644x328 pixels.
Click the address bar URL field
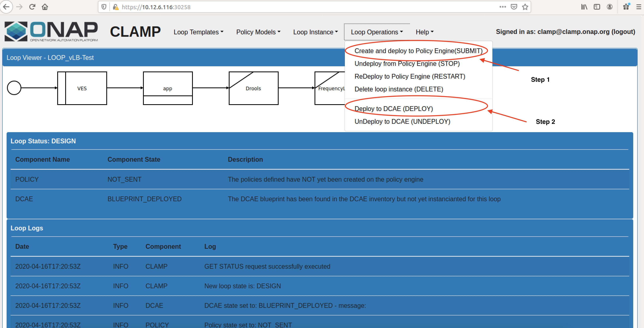tap(308, 7)
